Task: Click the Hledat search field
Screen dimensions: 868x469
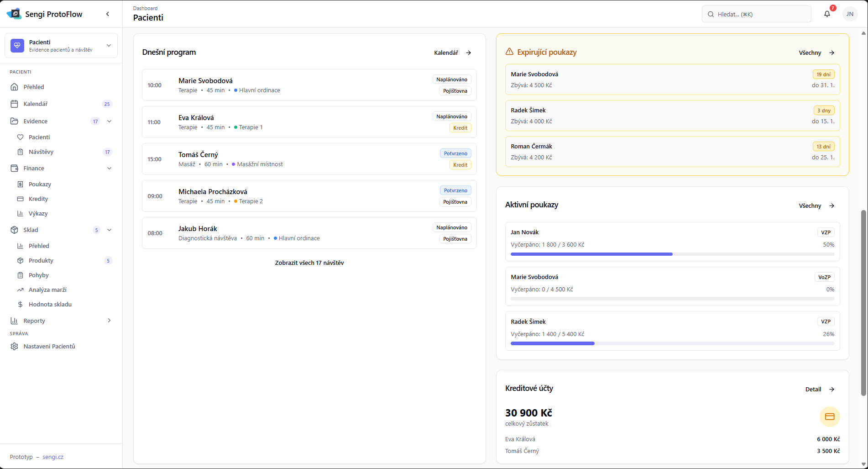Action: pyautogui.click(x=756, y=14)
